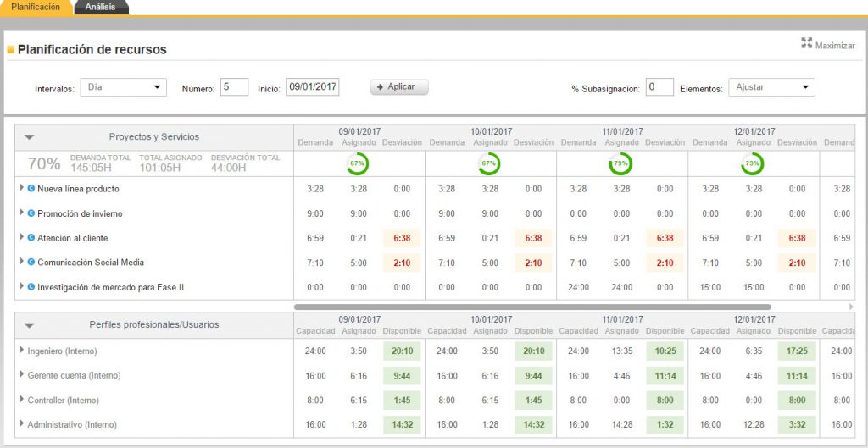Image resolution: width=868 pixels, height=448 pixels.
Task: Click the horizontal scrollbar under projects table
Action: click(x=532, y=307)
